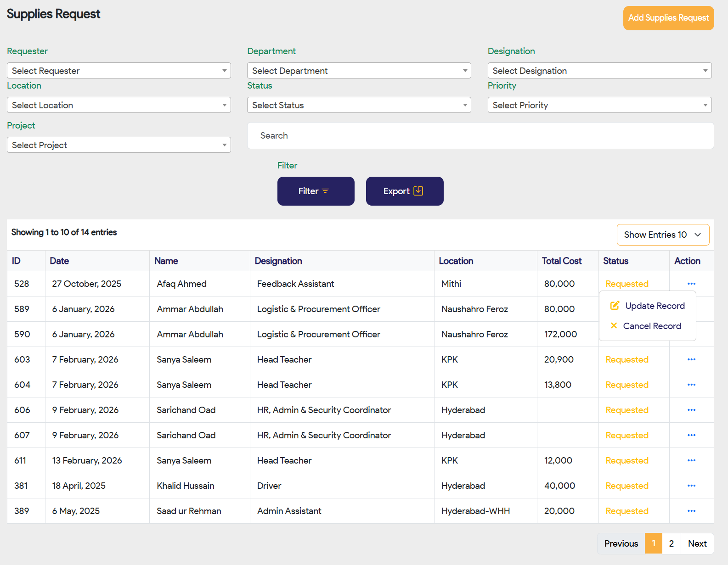
Task: Open three-dot actions for request 604
Action: 691,385
